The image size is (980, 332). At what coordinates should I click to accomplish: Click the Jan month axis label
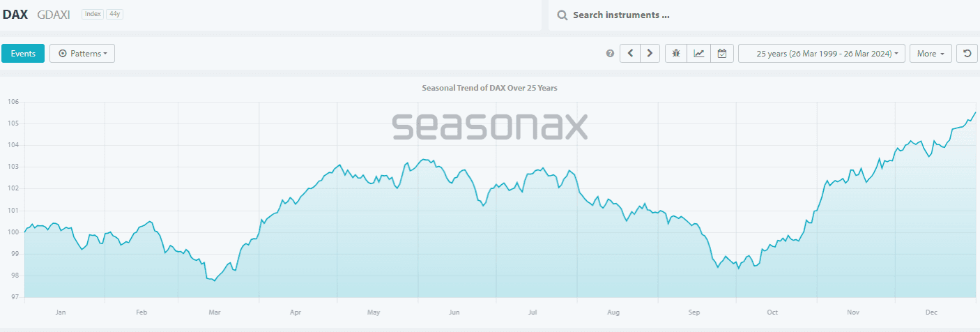coord(61,313)
